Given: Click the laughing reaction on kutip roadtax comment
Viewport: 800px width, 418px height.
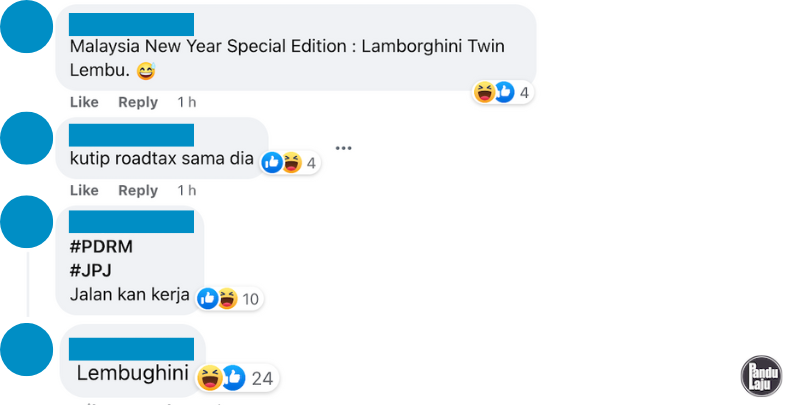Looking at the screenshot, I should click(x=290, y=162).
